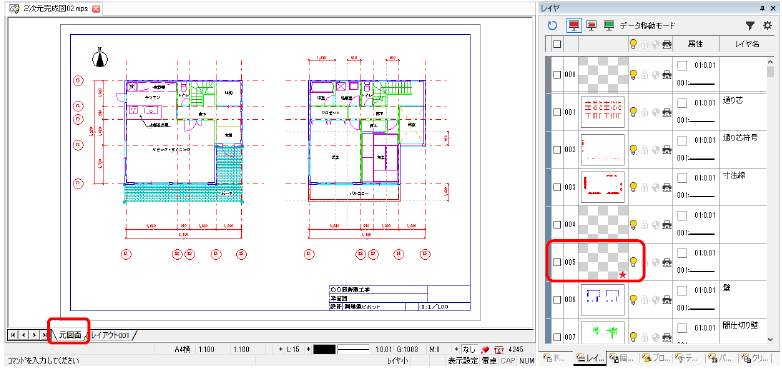Switch to the レイアウト001 sheet tab
This screenshot has height=369, width=782.
(x=110, y=336)
